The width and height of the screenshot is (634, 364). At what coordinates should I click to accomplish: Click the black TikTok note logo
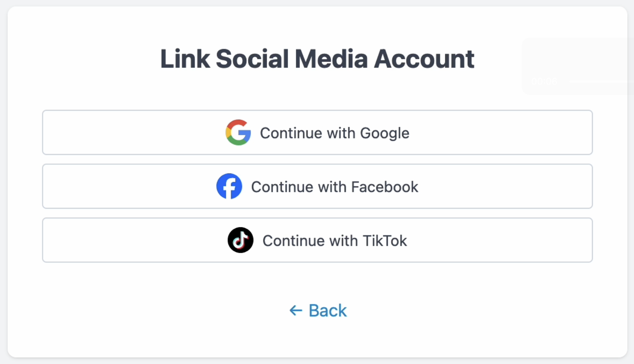(x=240, y=240)
